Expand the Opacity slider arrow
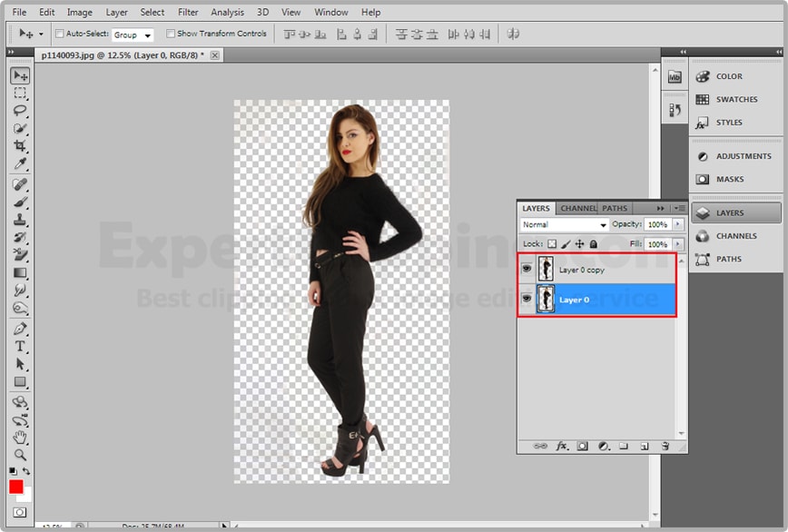Screen dimensions: 788x532 tap(676, 224)
